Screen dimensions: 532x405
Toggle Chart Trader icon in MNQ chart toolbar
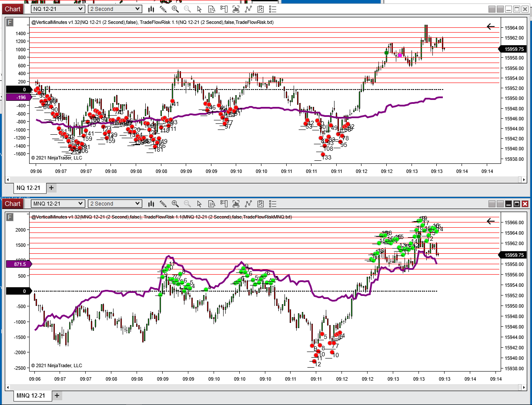[x=224, y=203]
